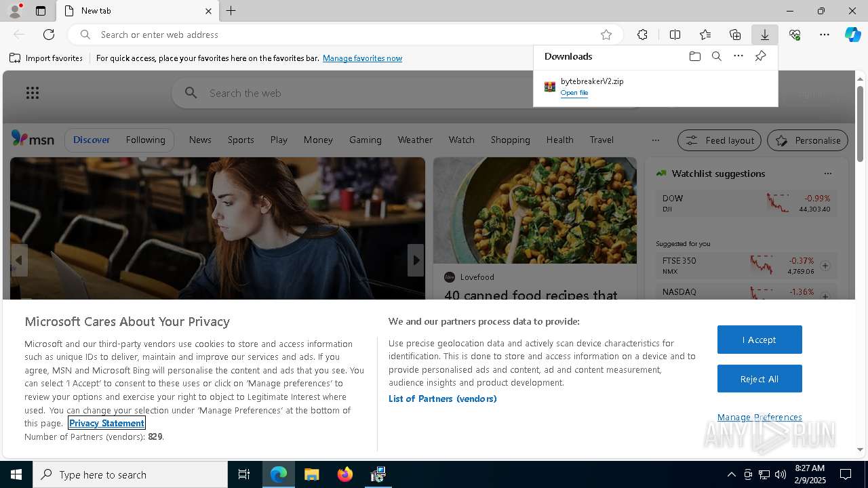Search downloads magnifier icon
This screenshot has height=488, width=868.
coord(716,56)
